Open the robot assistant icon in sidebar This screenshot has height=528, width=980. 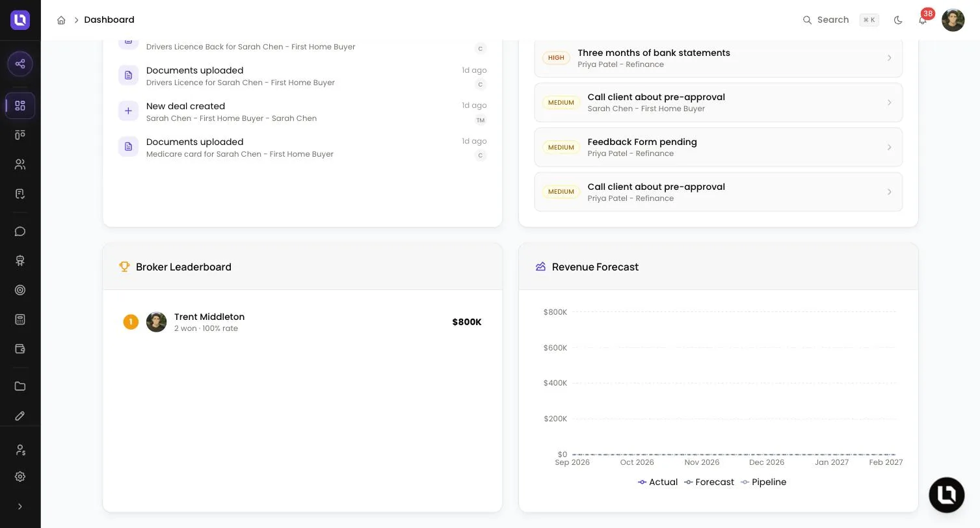(20, 261)
